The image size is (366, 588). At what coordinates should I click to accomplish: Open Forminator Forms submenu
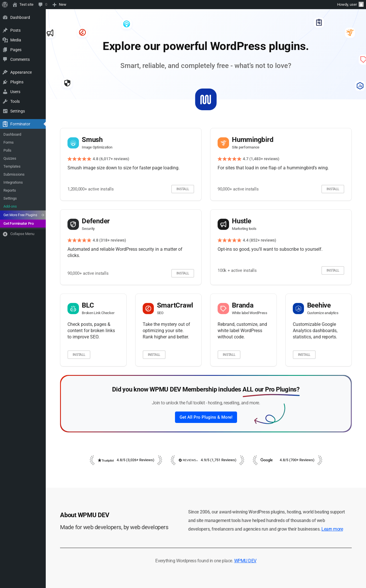tap(23, 143)
